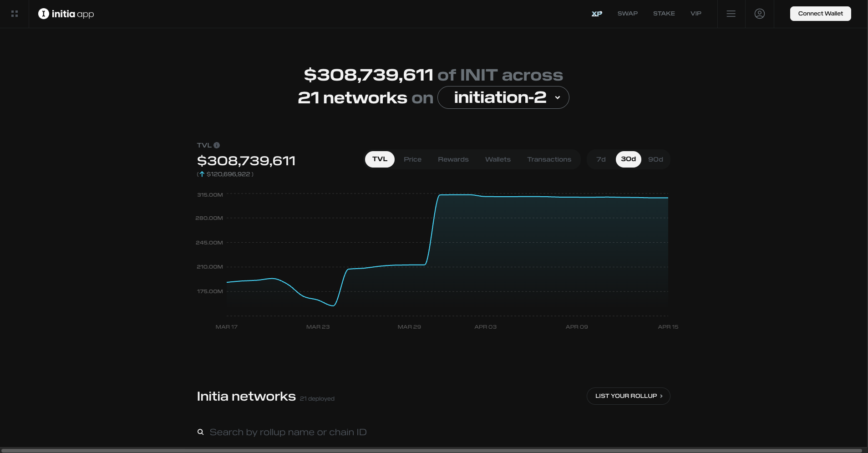Click the search magnifier icon
Screen dimensions: 868x453
[200, 432]
